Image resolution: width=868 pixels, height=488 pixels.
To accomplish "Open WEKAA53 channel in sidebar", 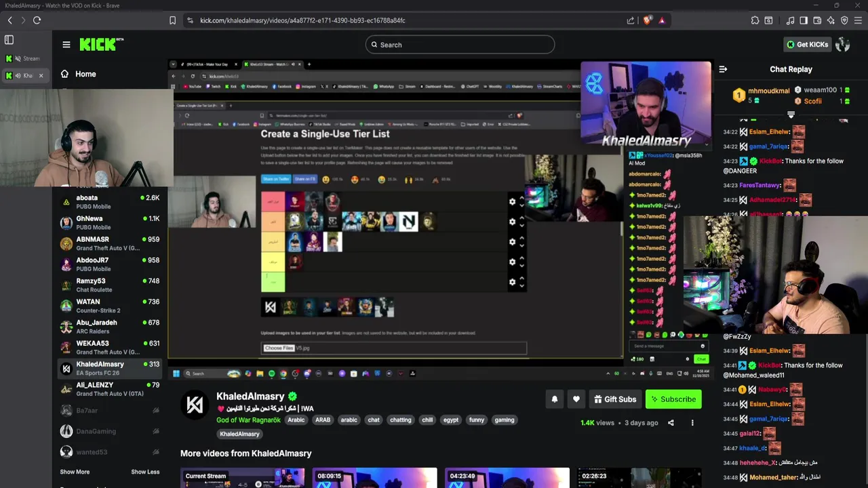I will [x=109, y=348].
